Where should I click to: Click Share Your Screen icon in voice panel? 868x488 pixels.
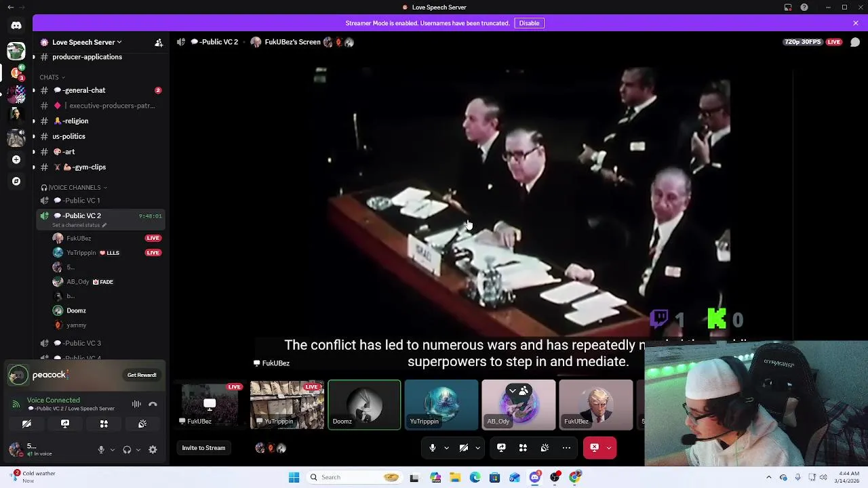point(65,424)
